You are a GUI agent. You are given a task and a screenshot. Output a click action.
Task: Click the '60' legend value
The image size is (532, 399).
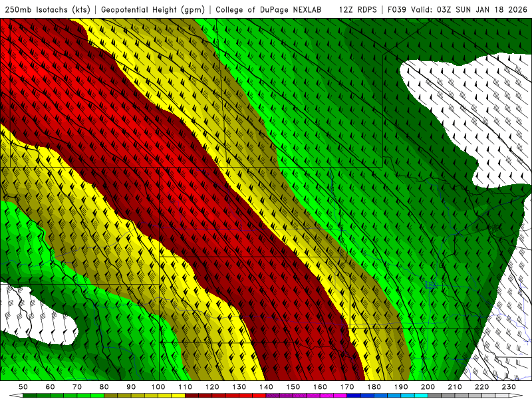coord(51,387)
